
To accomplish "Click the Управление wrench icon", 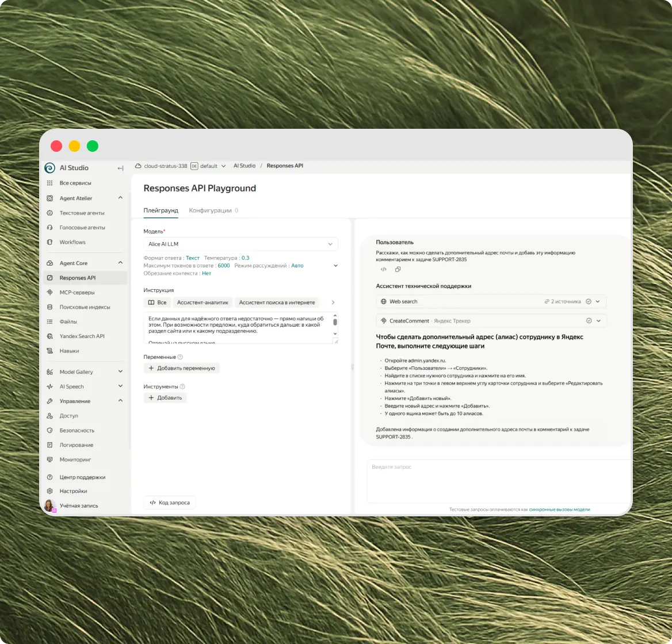I will [49, 401].
